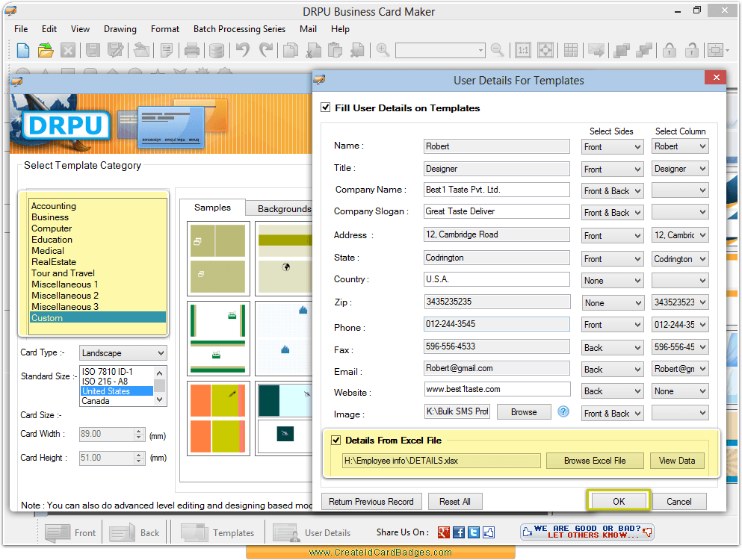
Task: Uncheck Fill User Details on Templates
Action: [326, 108]
